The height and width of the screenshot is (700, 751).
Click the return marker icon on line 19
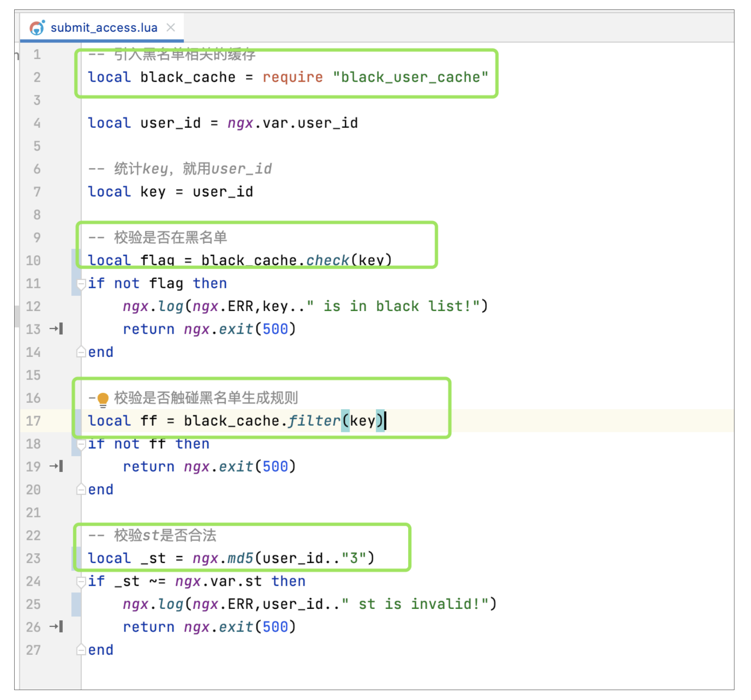pyautogui.click(x=57, y=466)
